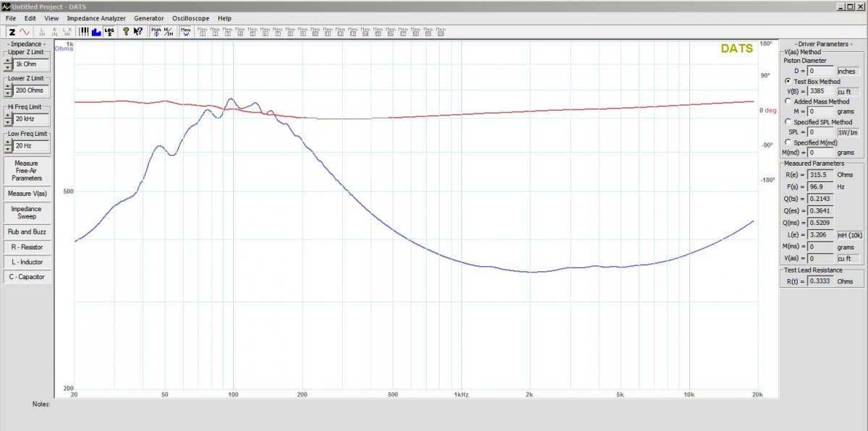Click the V(B) test box volume field
The height and width of the screenshot is (431, 868).
tap(821, 92)
